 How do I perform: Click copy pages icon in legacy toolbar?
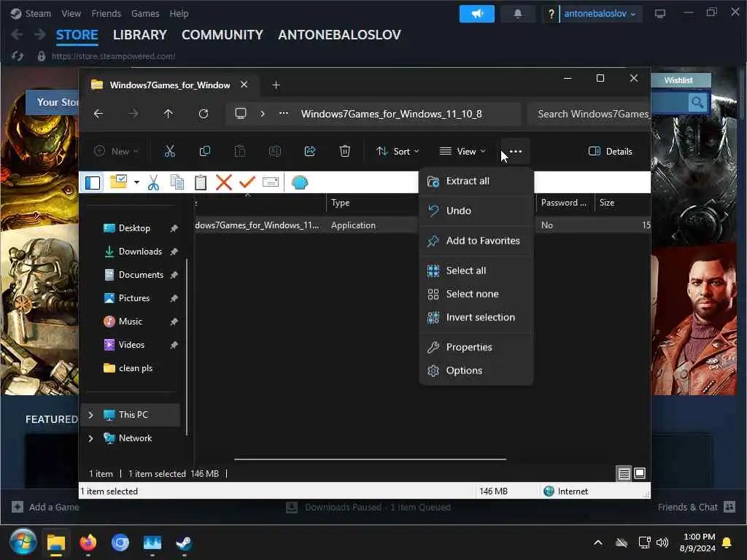177,182
